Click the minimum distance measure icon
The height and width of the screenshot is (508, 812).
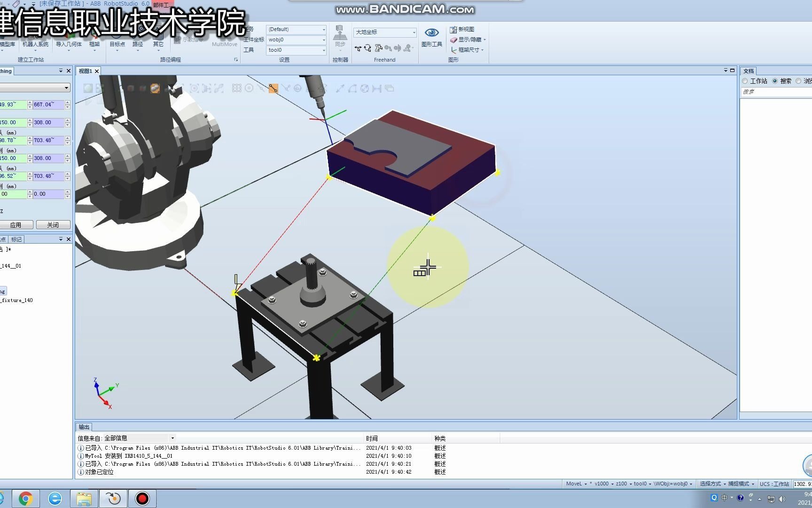coord(376,88)
